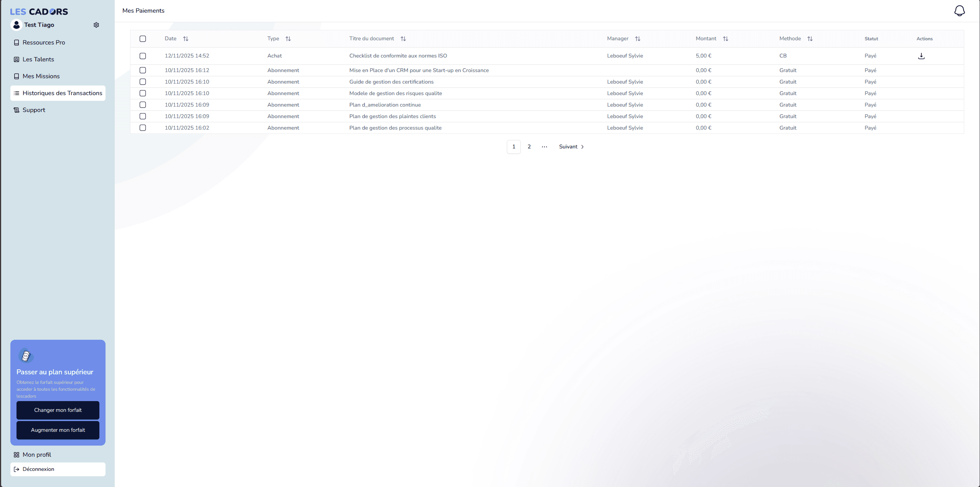Click the '5,00 €' amount cell
The width and height of the screenshot is (980, 487).
(x=703, y=56)
